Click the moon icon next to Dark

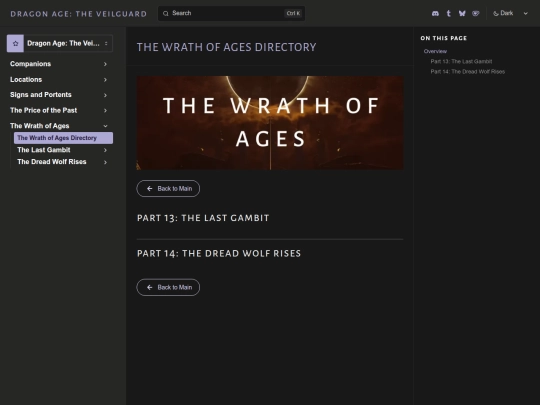coord(496,13)
